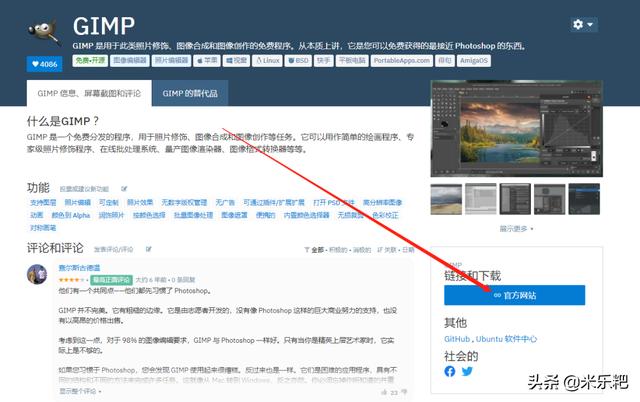Image resolution: width=640 pixels, height=402 pixels.
Task: Click the AmigaOS tag
Action: point(473,60)
